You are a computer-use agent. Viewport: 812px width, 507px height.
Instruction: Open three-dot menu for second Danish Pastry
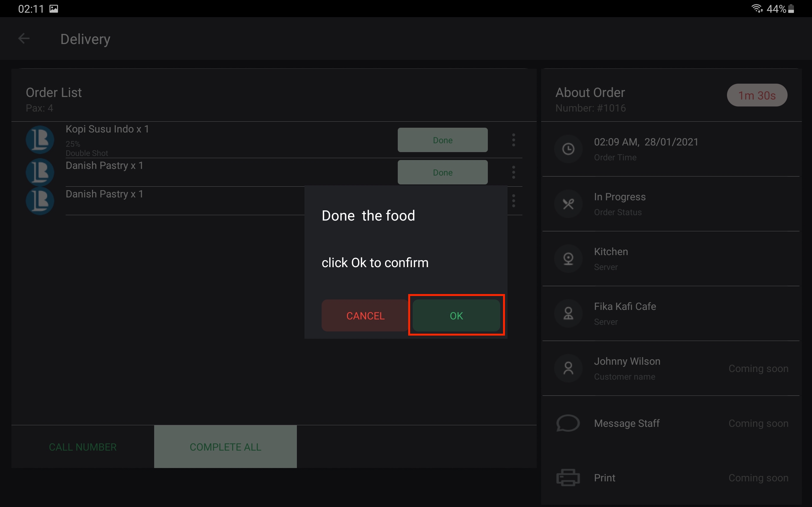[x=514, y=201]
